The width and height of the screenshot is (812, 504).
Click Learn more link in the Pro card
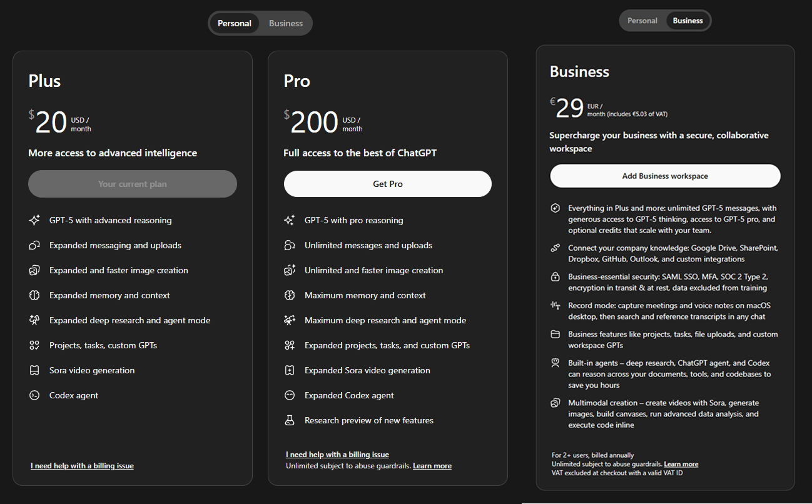(x=432, y=466)
